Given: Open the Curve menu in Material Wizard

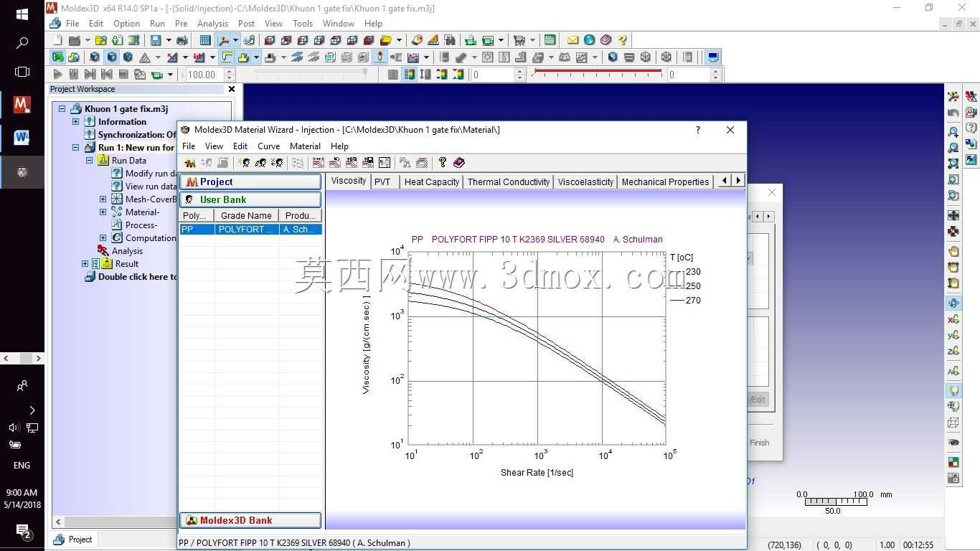Looking at the screenshot, I should [x=268, y=146].
